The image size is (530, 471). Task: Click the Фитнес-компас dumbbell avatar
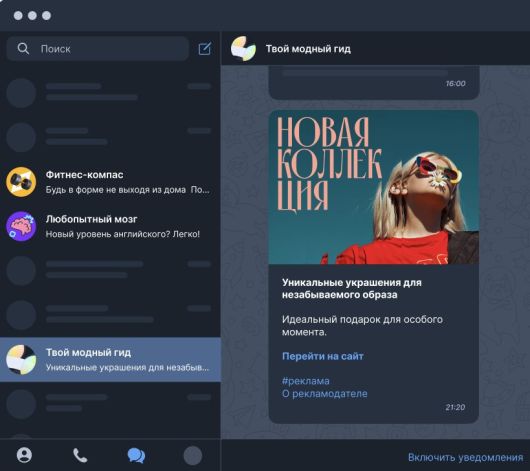point(21,182)
